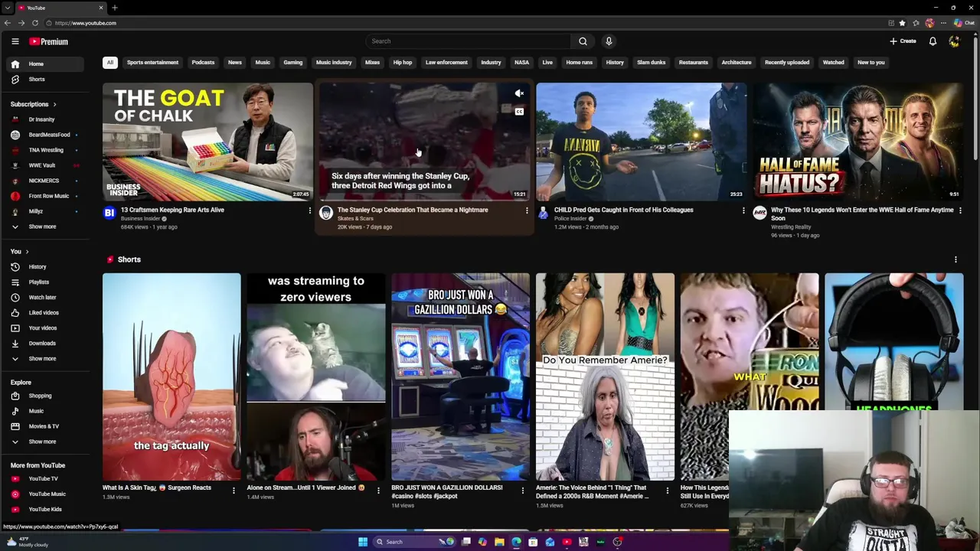The image size is (980, 551).
Task: Open options for Stanley Cup Celebration video
Action: click(x=526, y=210)
